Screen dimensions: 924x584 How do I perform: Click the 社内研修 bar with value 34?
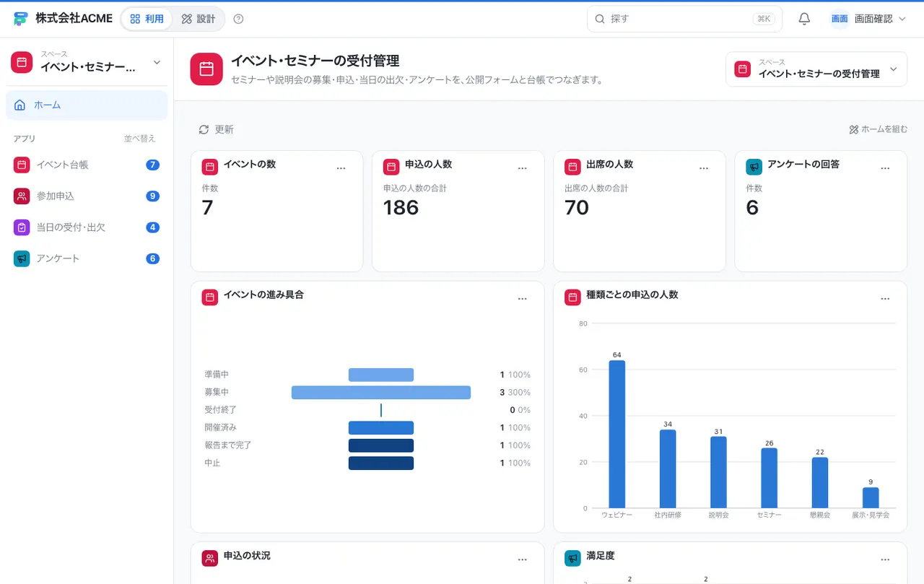tap(668, 469)
